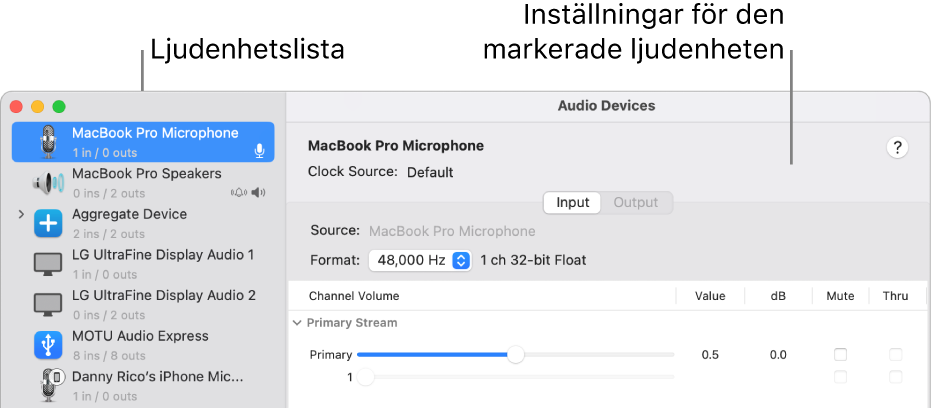
Task: Click the speaker output badge on MacBook Pro Speakers
Action: click(x=259, y=192)
